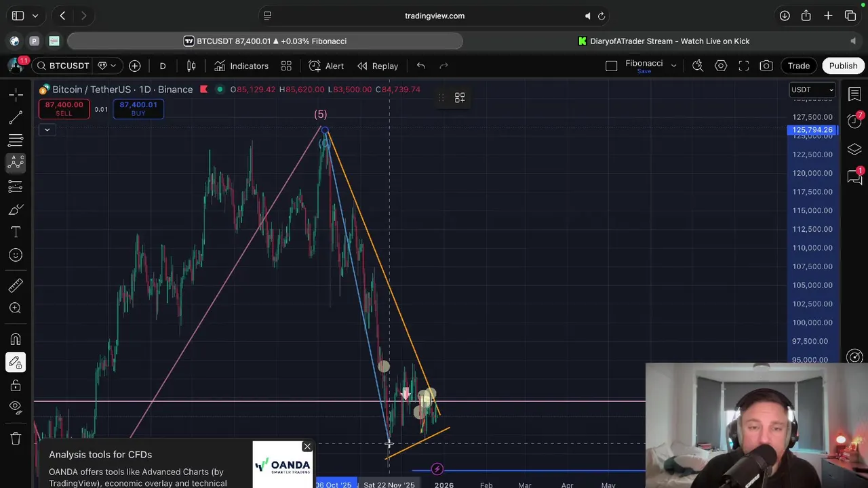This screenshot has height=488, width=868.
Task: Close the OANDA advertisement
Action: pos(307,447)
